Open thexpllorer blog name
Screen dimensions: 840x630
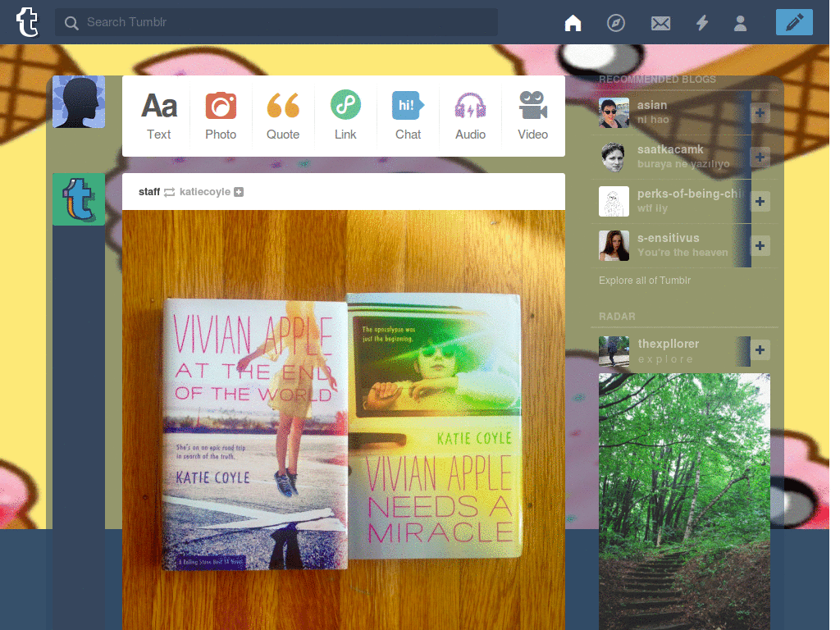668,344
